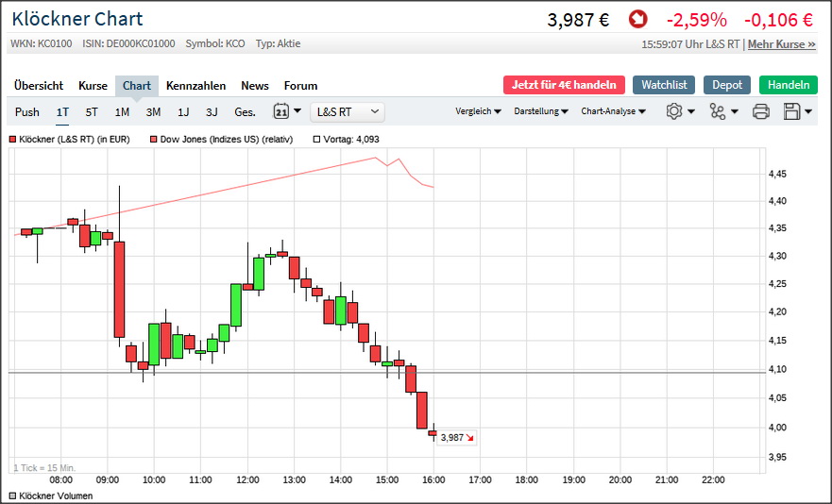The width and height of the screenshot is (832, 504).
Task: Click the red down-trend arrow icon
Action: point(637,20)
